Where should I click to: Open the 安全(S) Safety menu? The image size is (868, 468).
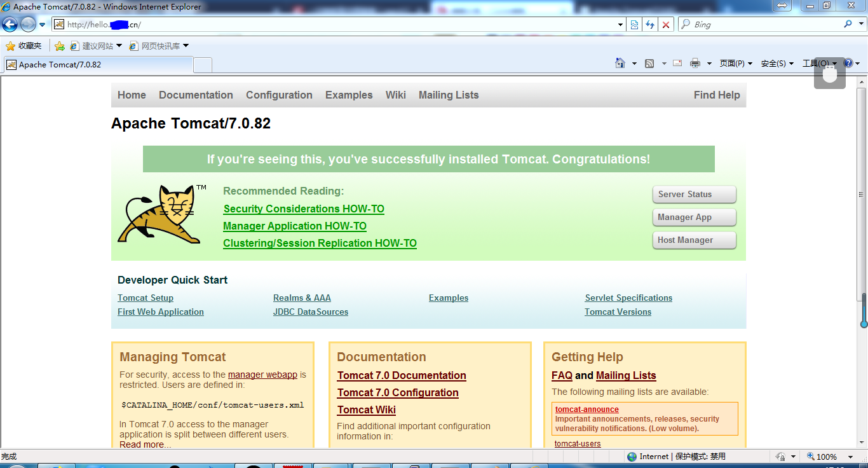point(777,64)
